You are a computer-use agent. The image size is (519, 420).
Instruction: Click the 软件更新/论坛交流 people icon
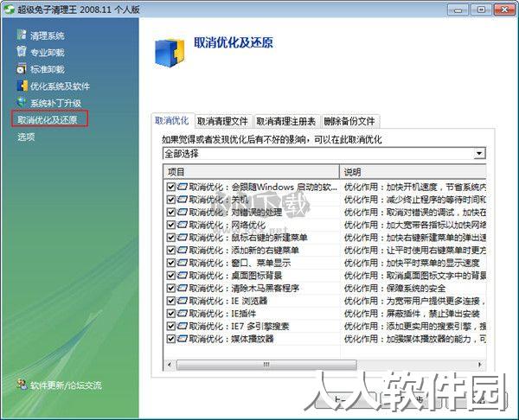click(22, 385)
